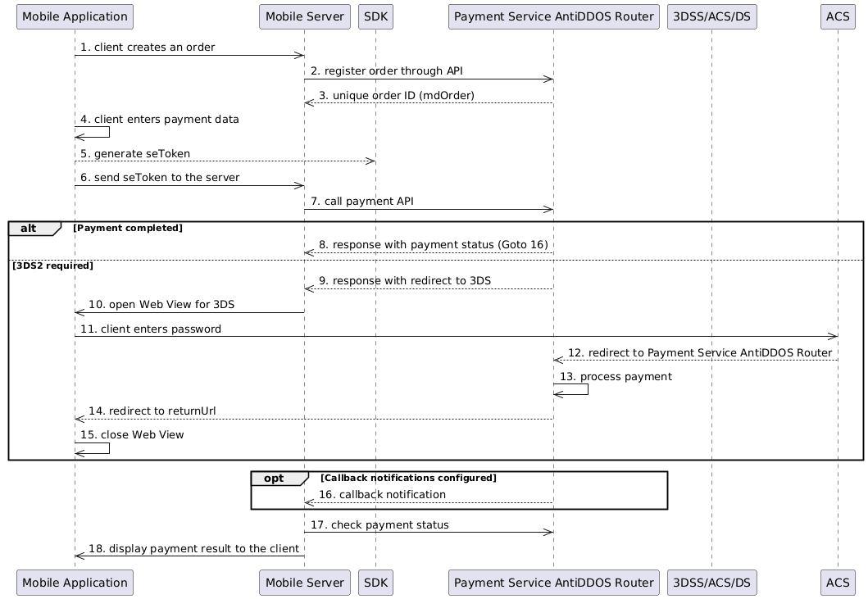Click the bottom SDK participant box
Viewport: 868px width, 599px height.
tap(375, 583)
